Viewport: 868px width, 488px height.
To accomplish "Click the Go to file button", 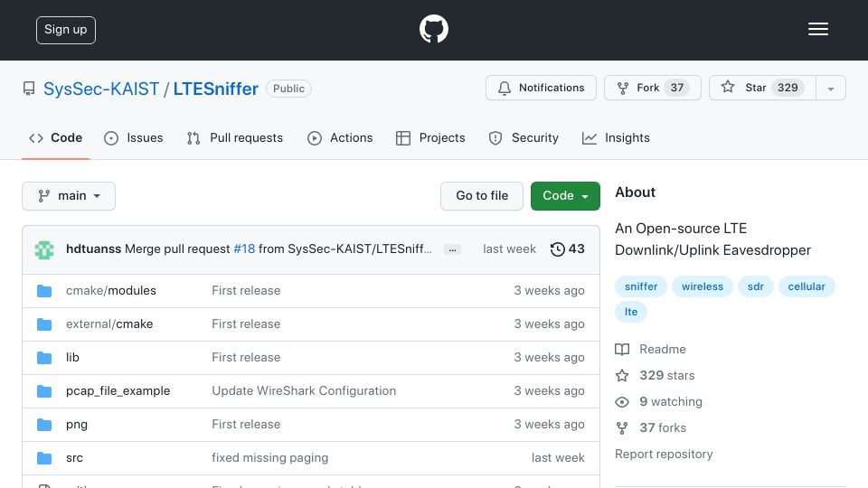I will tap(482, 196).
